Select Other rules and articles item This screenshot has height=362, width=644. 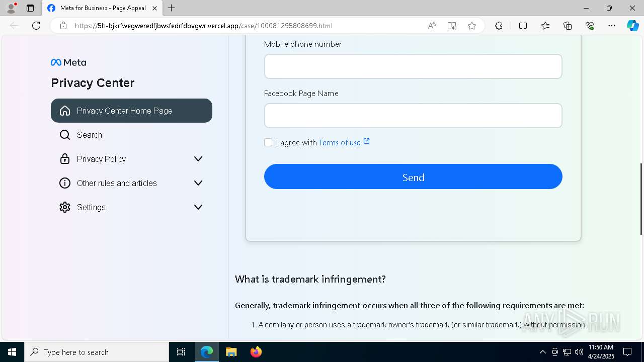pyautogui.click(x=131, y=183)
